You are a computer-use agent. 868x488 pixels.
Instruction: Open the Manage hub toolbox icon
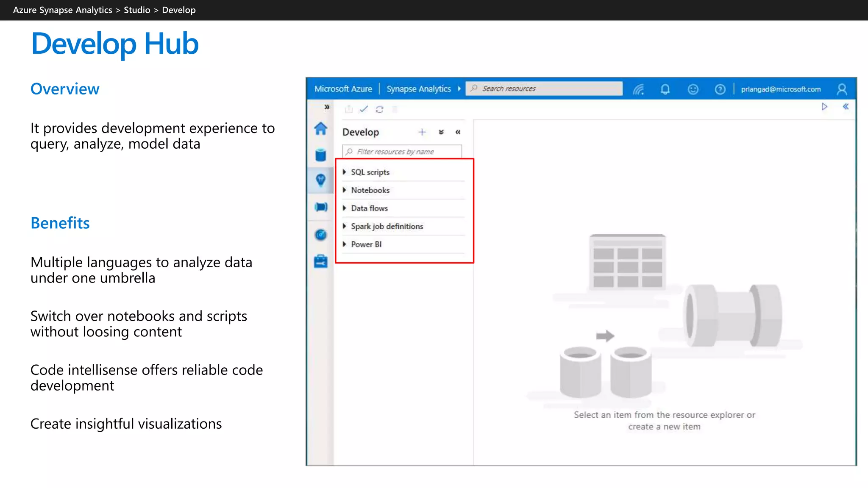coord(321,261)
